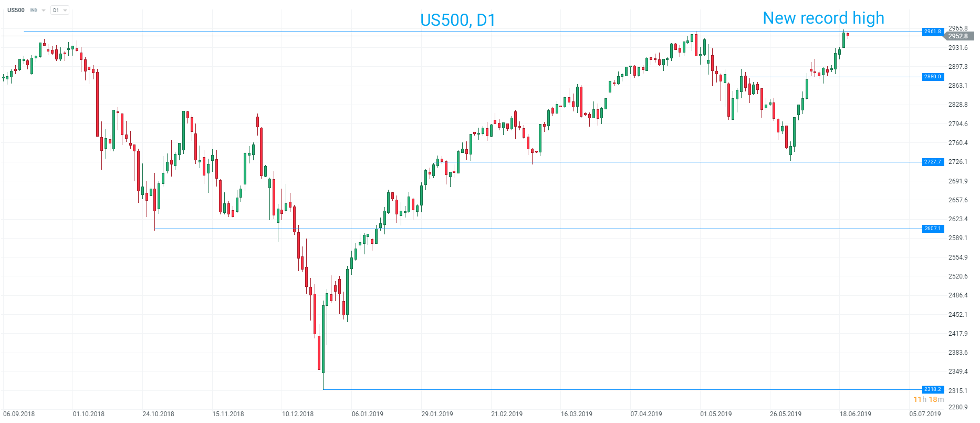Select the 'New record high' text label

click(823, 18)
